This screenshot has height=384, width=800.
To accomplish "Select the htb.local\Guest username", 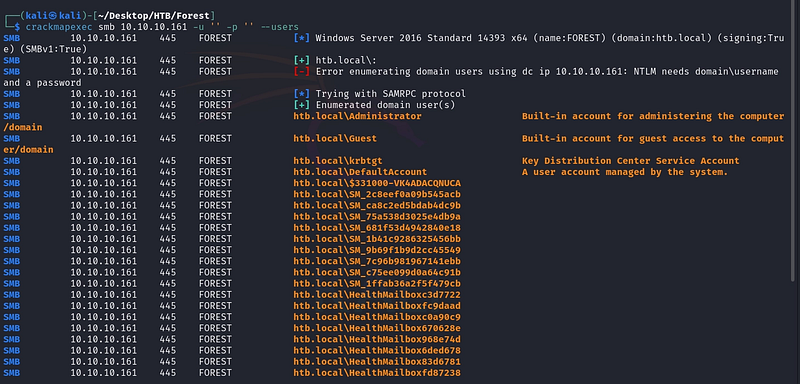I will point(335,139).
